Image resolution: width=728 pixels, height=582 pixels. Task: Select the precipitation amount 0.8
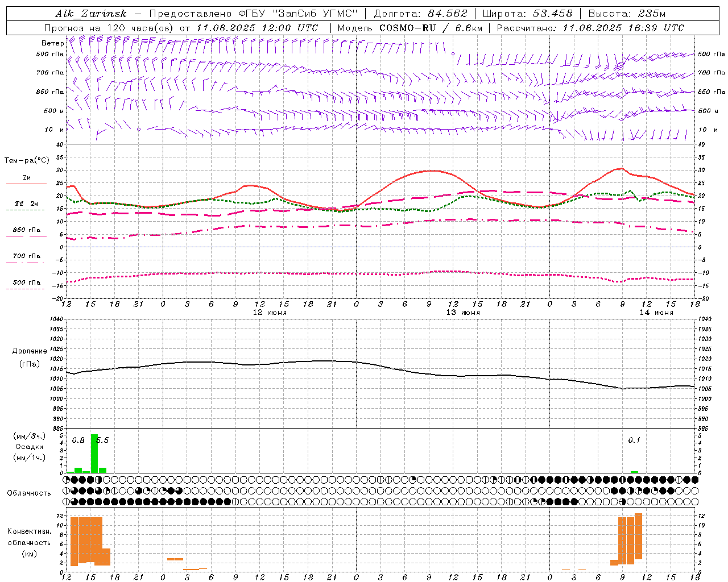[78, 440]
